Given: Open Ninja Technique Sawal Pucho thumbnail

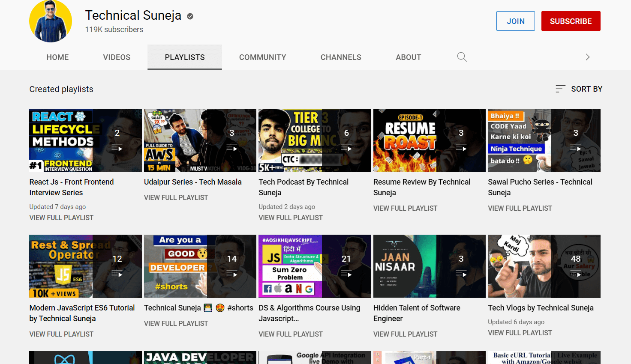Looking at the screenshot, I should (x=544, y=140).
